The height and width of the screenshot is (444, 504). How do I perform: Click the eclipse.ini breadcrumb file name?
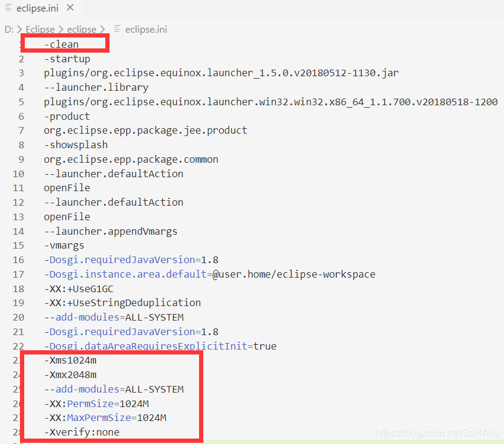146,29
